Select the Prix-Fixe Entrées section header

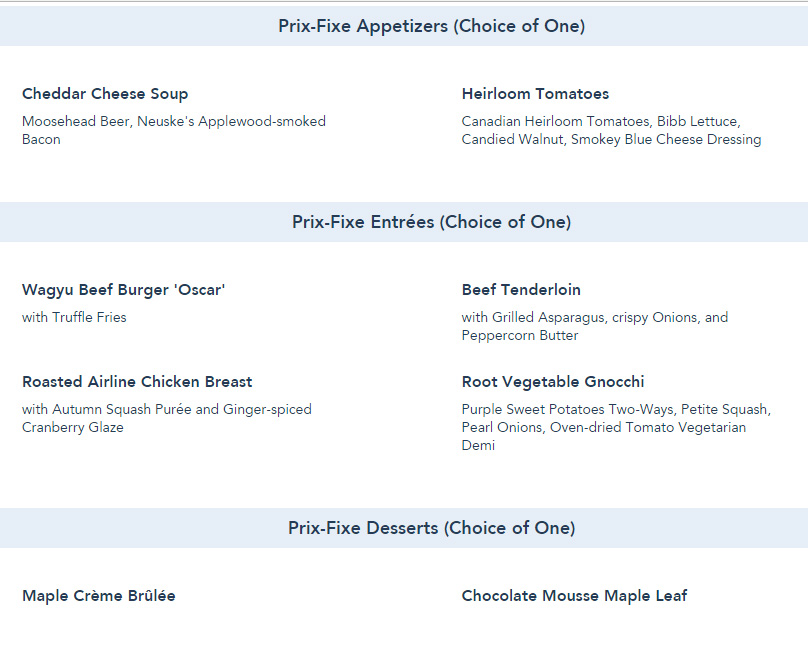[431, 222]
